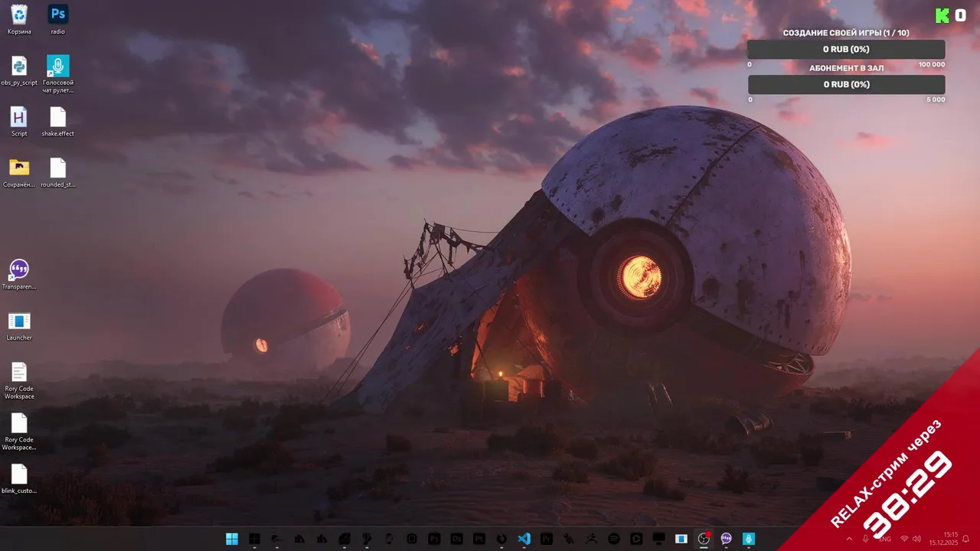Open the volume control in tray
Viewport: 980px width, 551px height.
click(x=917, y=539)
